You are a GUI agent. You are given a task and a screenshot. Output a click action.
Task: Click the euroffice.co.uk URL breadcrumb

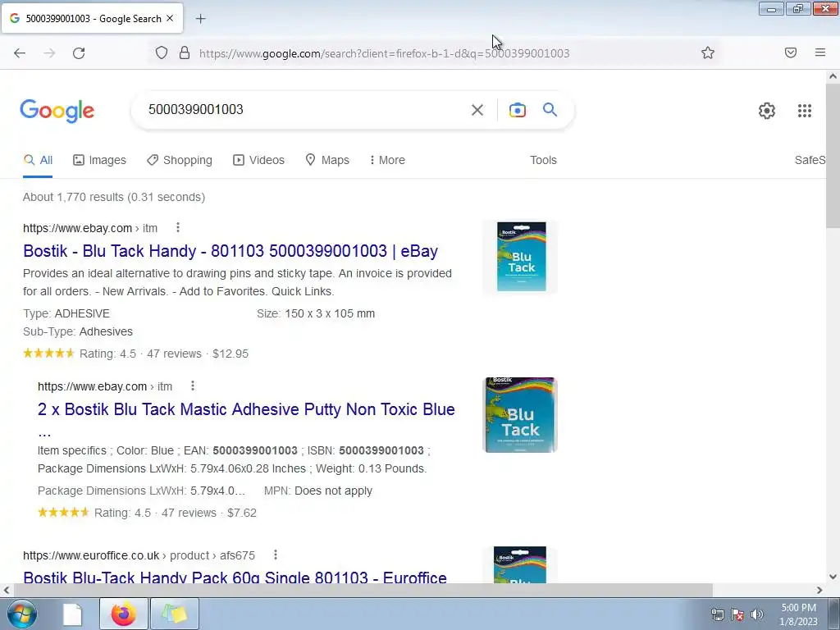(x=139, y=555)
